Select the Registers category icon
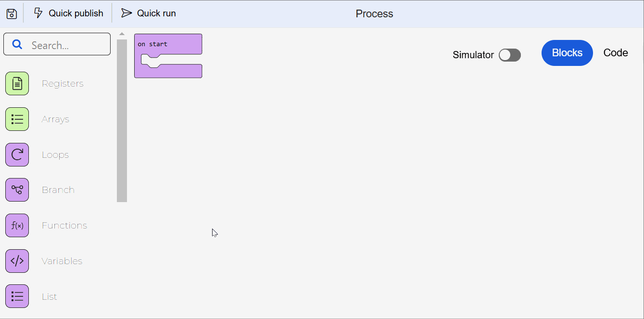The height and width of the screenshot is (319, 644). point(17,83)
